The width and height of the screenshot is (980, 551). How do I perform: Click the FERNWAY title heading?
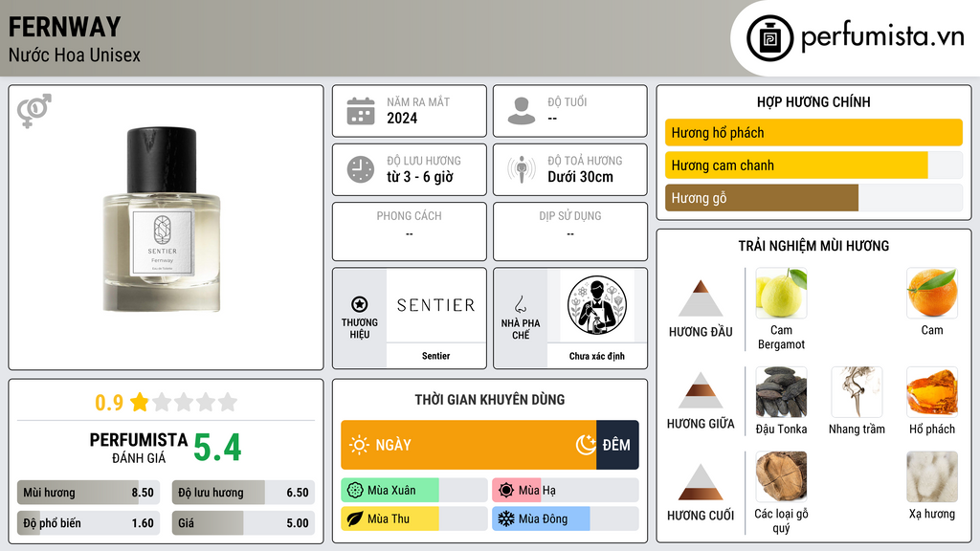point(64,27)
